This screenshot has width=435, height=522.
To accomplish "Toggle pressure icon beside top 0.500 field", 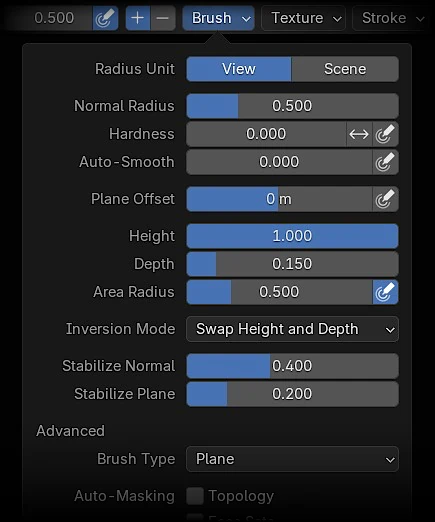I will pyautogui.click(x=105, y=18).
